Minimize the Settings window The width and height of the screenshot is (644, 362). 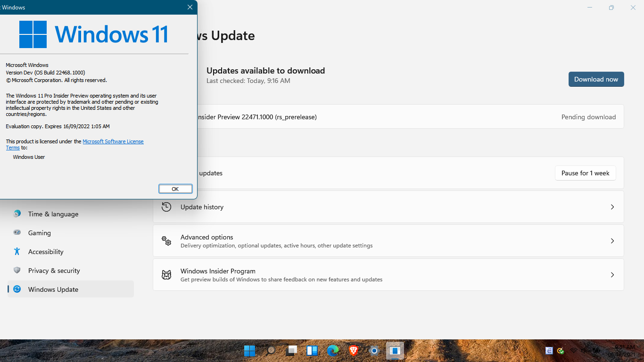tap(590, 8)
